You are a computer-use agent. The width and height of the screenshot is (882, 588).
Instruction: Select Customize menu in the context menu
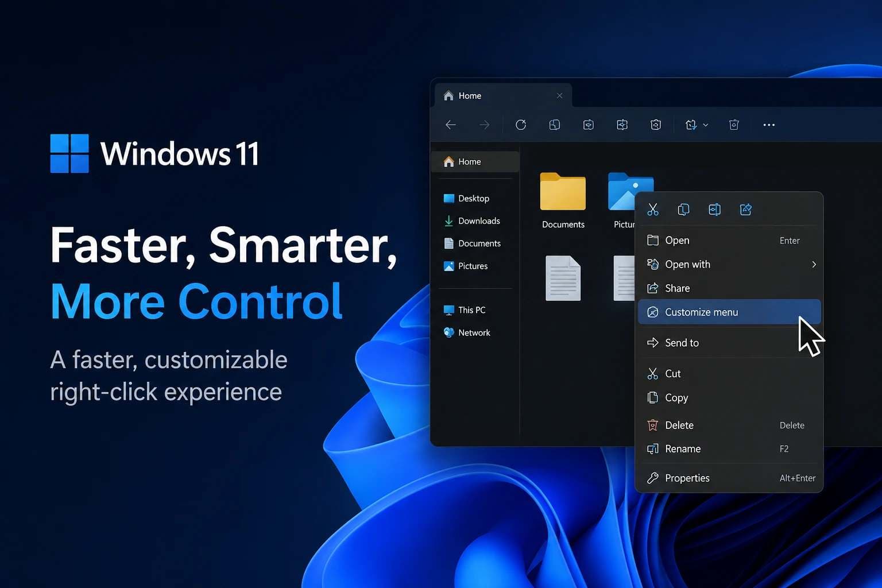click(x=729, y=312)
